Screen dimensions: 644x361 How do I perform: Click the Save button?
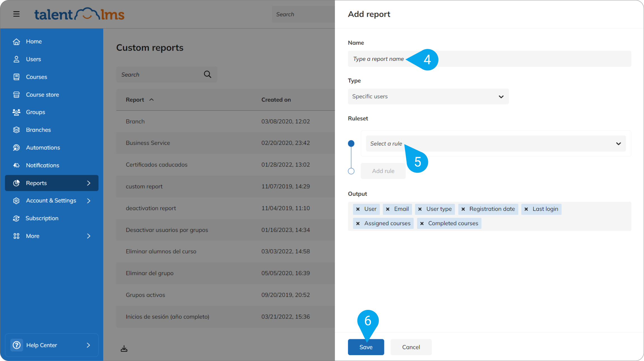pyautogui.click(x=366, y=347)
